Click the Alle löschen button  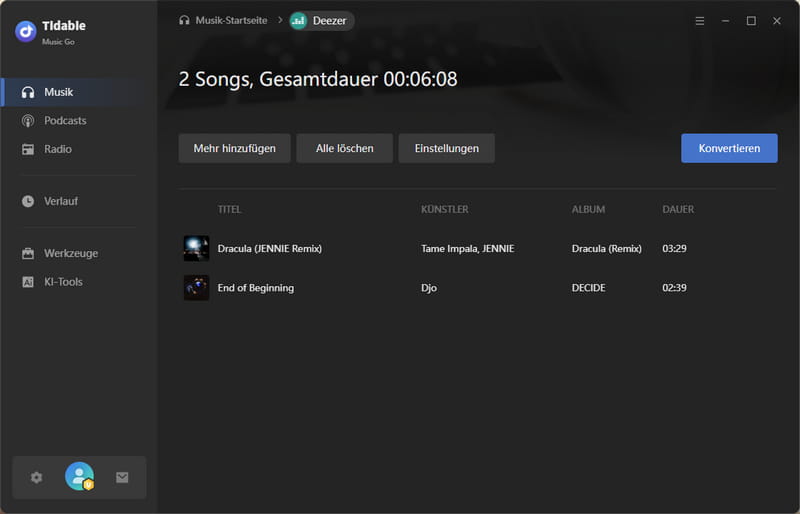[x=344, y=149]
